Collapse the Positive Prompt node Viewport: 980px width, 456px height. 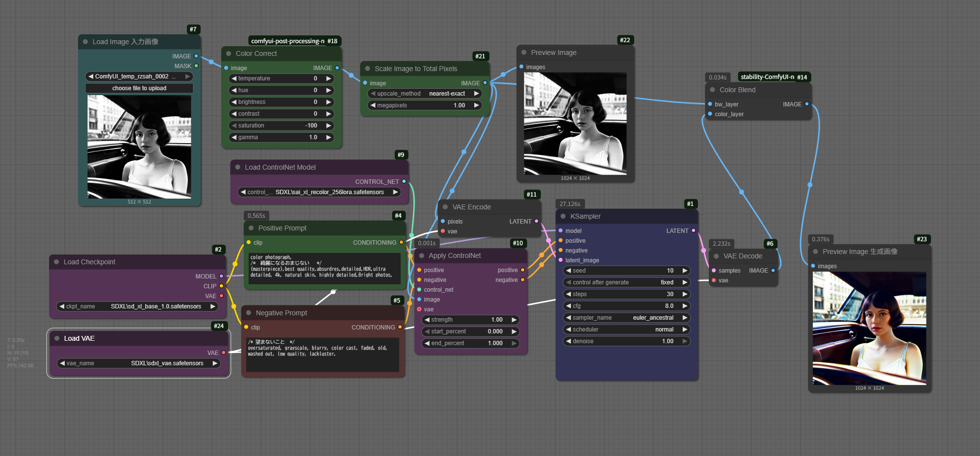[x=251, y=228]
